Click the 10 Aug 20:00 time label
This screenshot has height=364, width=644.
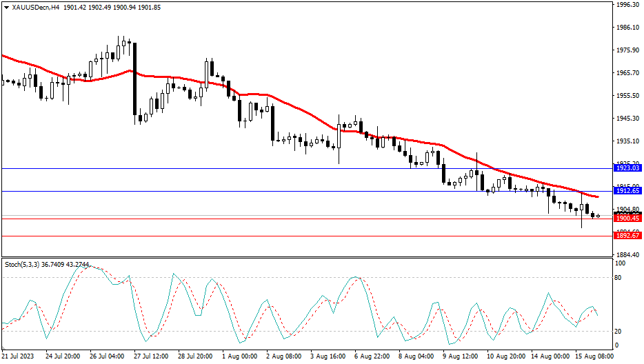506,357
